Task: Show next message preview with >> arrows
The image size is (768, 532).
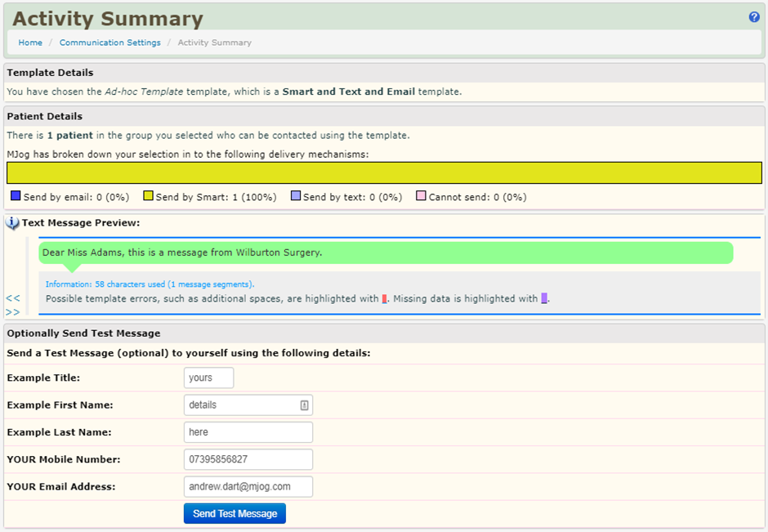Action: tap(12, 312)
